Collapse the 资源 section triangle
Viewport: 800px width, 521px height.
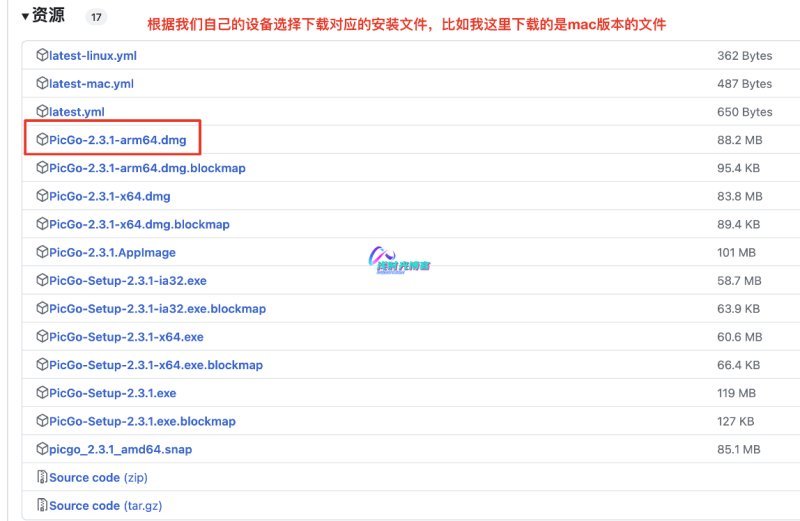pos(25,16)
